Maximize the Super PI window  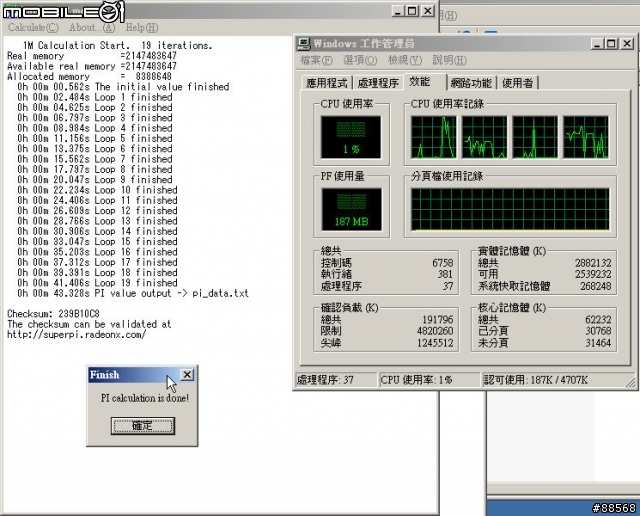(412, 11)
